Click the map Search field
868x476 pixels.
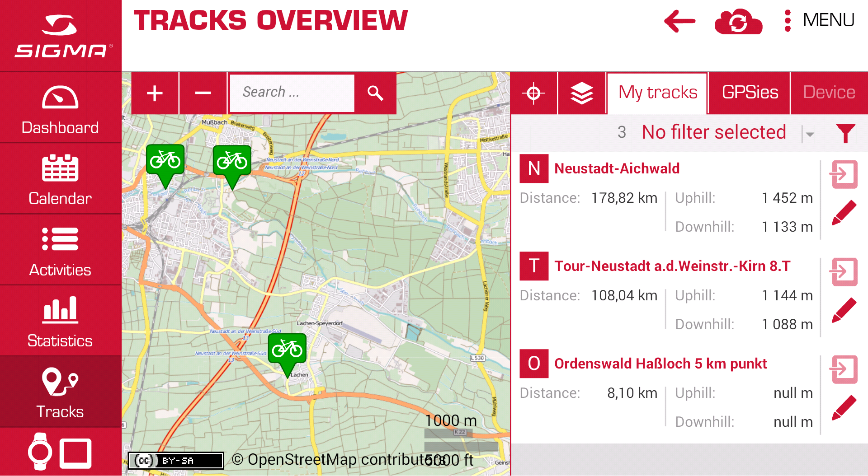(x=292, y=93)
